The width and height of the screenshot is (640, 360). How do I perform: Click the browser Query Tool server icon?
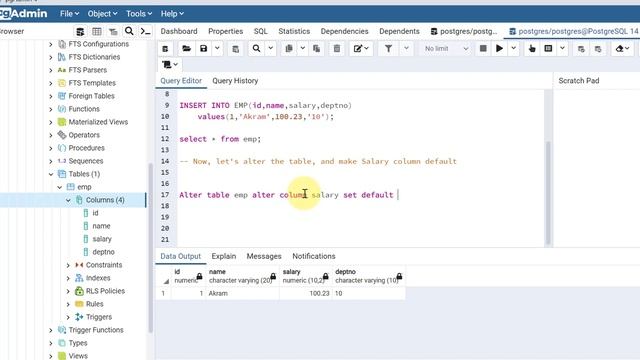click(80, 31)
